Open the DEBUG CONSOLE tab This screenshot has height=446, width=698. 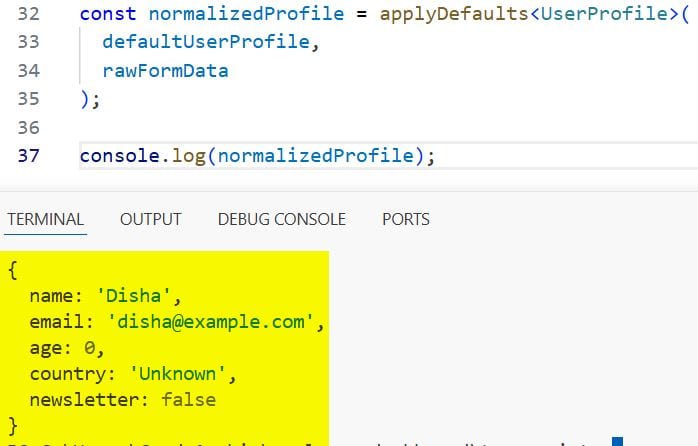pos(281,219)
